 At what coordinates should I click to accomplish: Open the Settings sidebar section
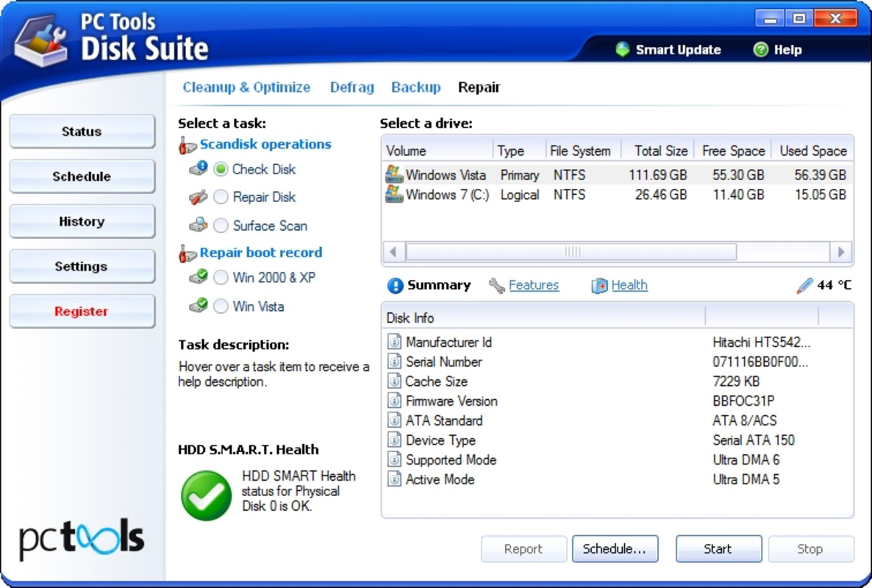[82, 266]
